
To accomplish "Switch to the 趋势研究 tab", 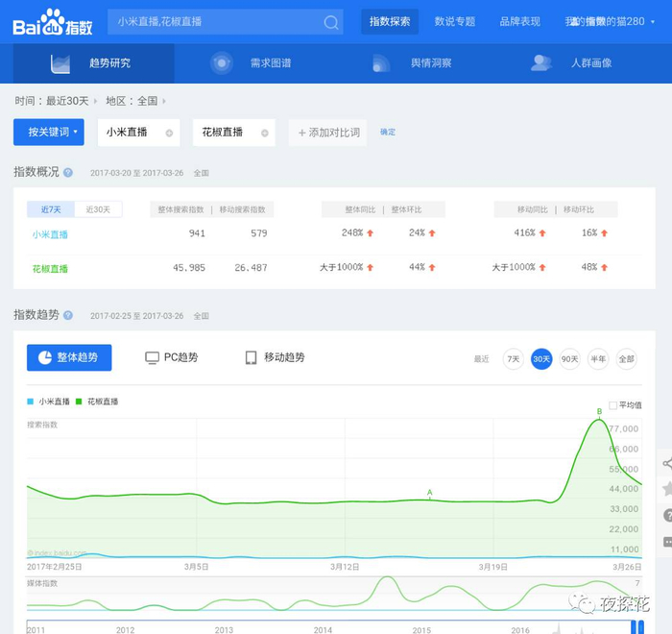I will point(93,63).
